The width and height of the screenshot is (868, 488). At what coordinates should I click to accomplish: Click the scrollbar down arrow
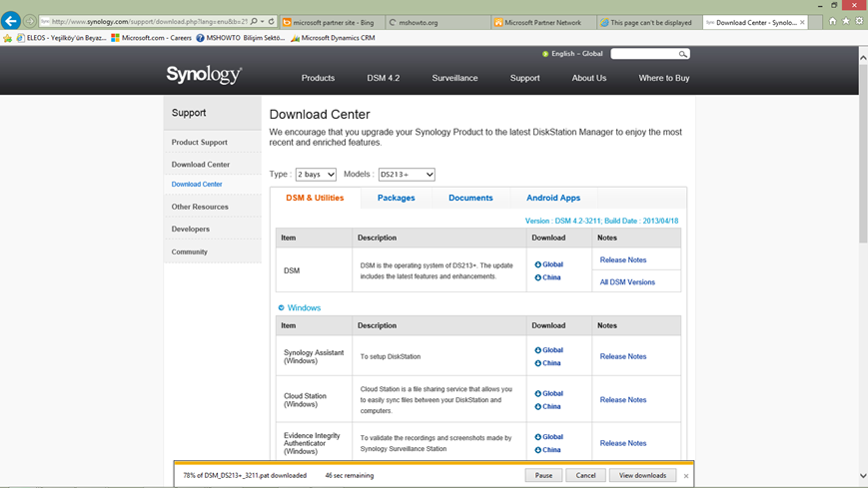click(862, 476)
